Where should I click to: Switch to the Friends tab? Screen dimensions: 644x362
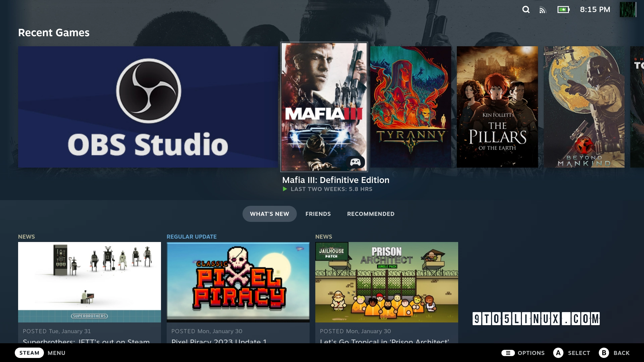point(318,214)
